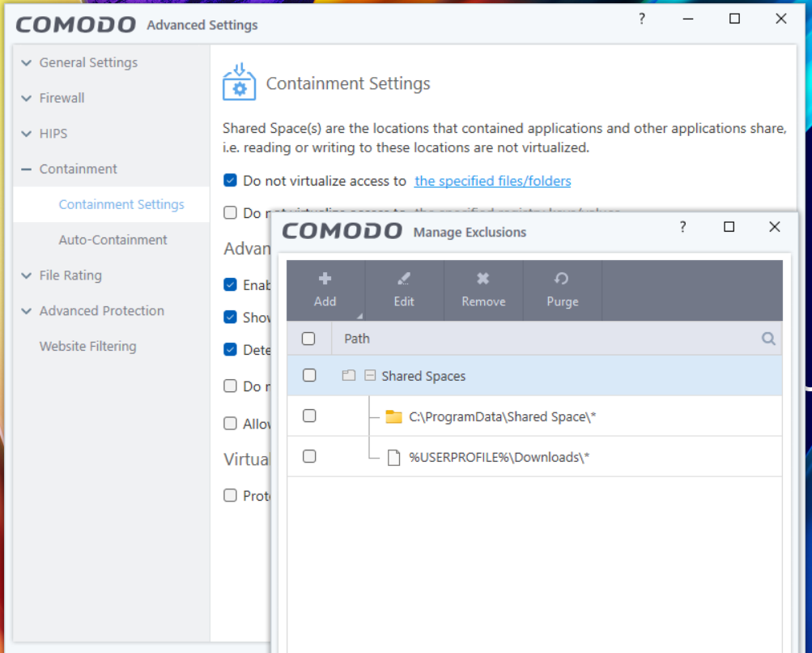Tick checkbox for C:\ProgramData\Shared Space\*

click(308, 416)
